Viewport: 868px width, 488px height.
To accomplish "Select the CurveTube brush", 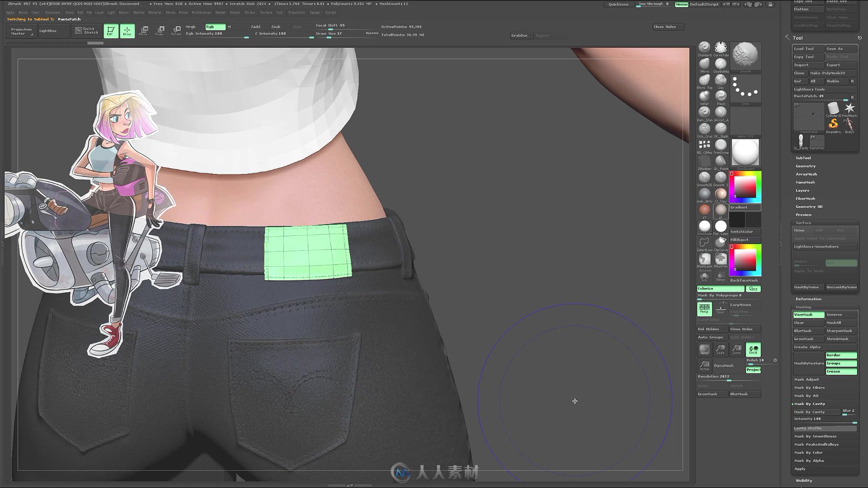I will coord(721,49).
